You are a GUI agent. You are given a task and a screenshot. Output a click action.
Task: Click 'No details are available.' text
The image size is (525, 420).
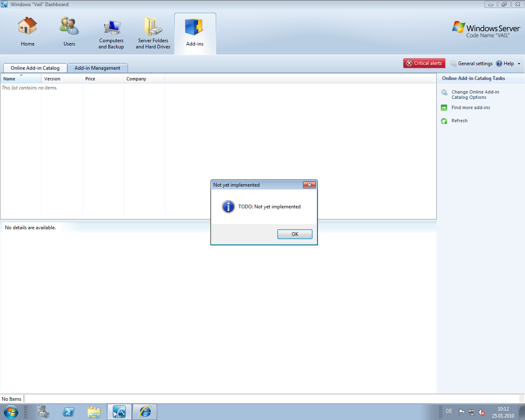coord(30,228)
